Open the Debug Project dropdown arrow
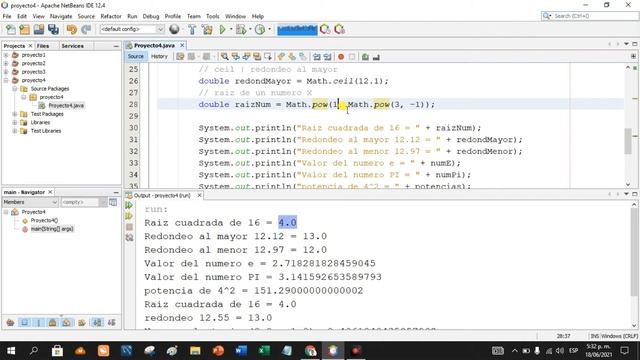Screen dimensions: 640x360 click(250, 29)
